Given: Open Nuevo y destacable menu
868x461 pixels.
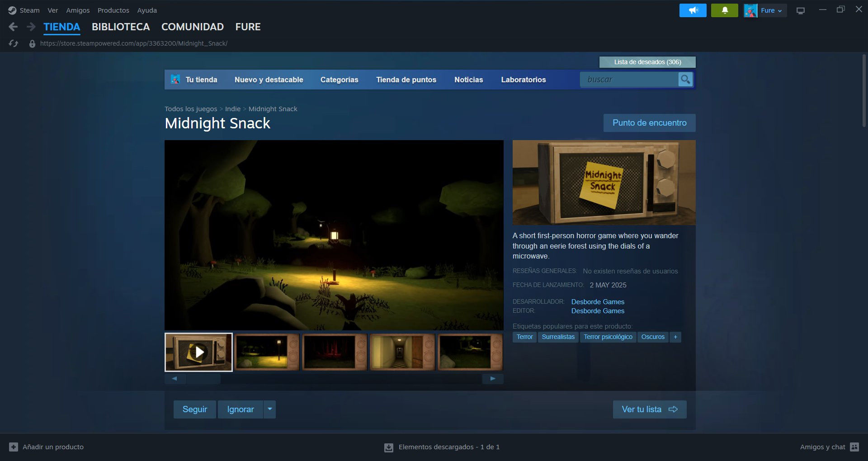Looking at the screenshot, I should (x=269, y=80).
